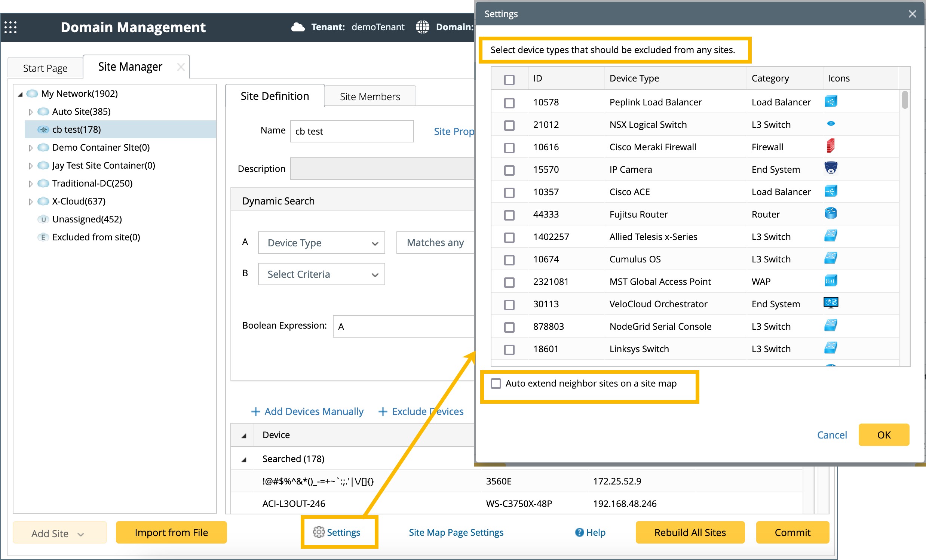Click the Import from File button
The height and width of the screenshot is (560, 926).
click(171, 532)
